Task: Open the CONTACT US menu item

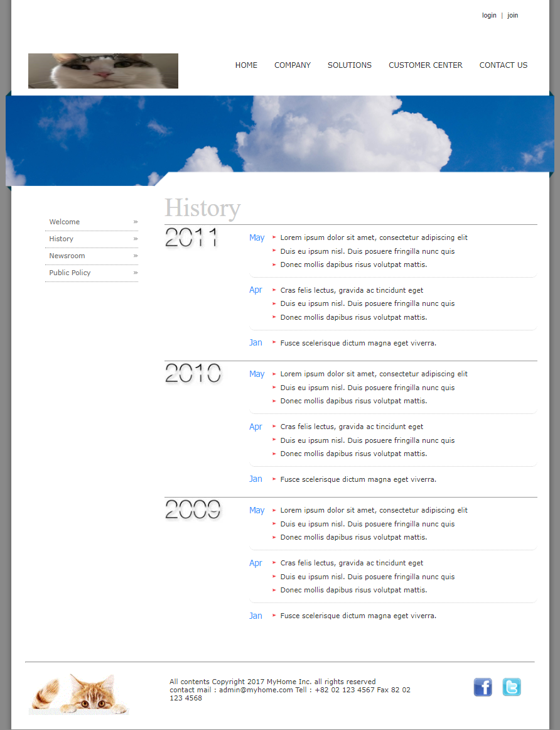Action: point(503,65)
